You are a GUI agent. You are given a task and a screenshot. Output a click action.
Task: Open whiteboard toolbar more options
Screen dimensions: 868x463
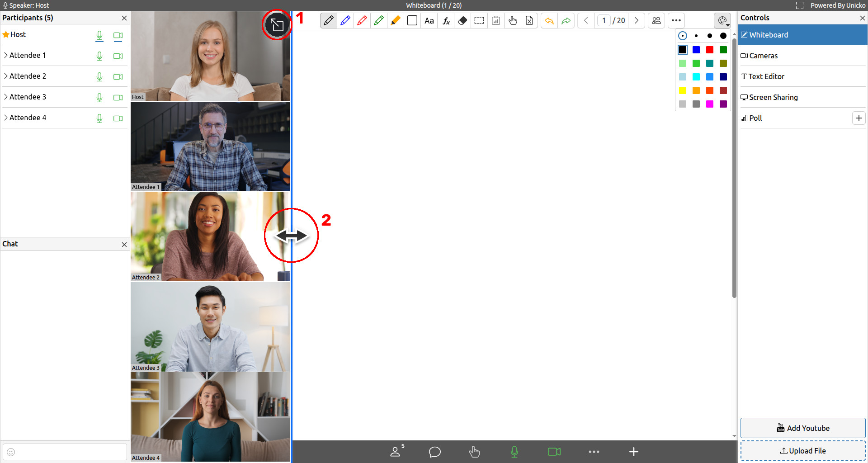click(676, 20)
